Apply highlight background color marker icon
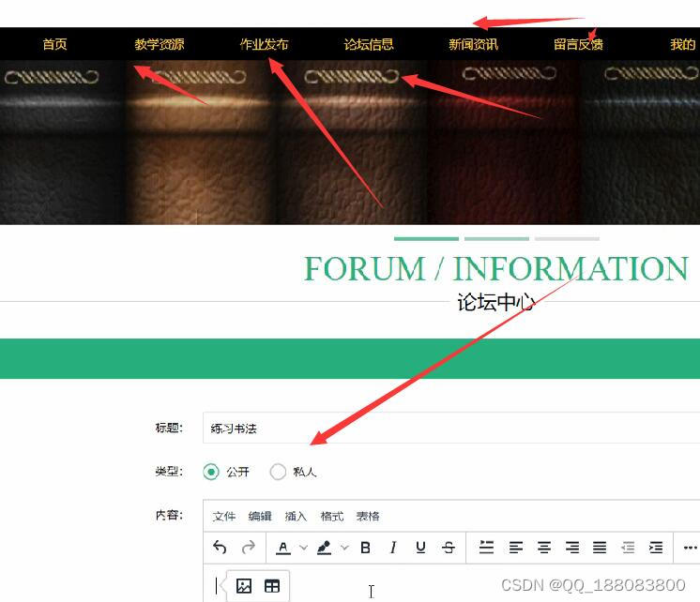Screen dimensions: 700x602 324,548
